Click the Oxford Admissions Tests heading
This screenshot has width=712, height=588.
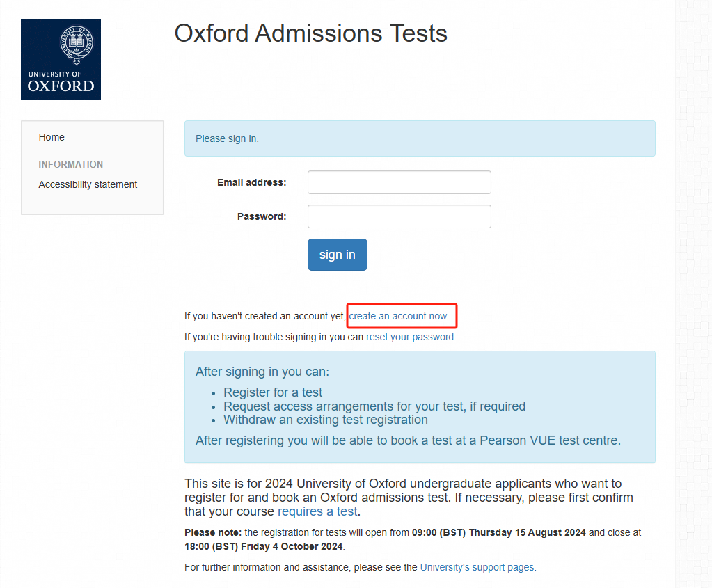pyautogui.click(x=311, y=33)
